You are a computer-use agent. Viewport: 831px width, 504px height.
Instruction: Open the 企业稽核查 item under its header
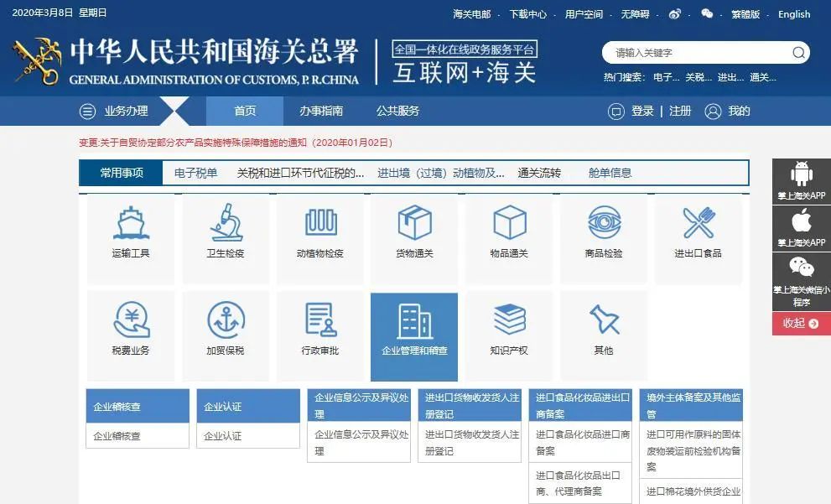[138, 436]
